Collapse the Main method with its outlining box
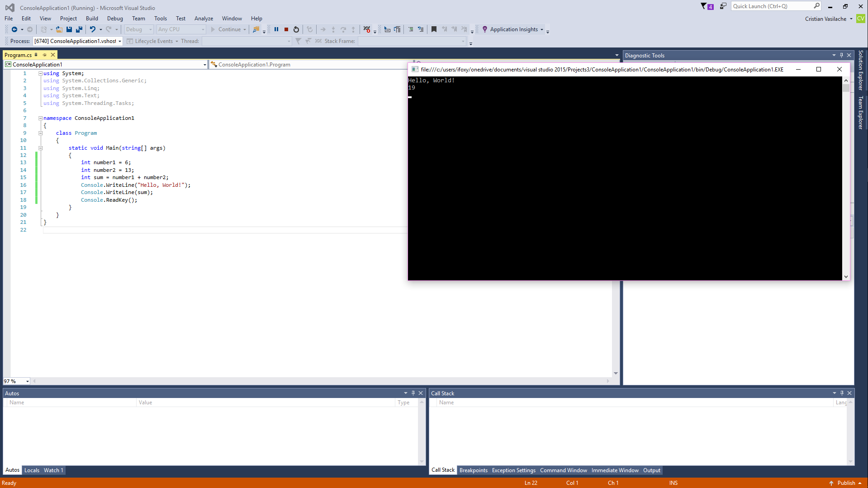The image size is (868, 488). click(x=40, y=148)
